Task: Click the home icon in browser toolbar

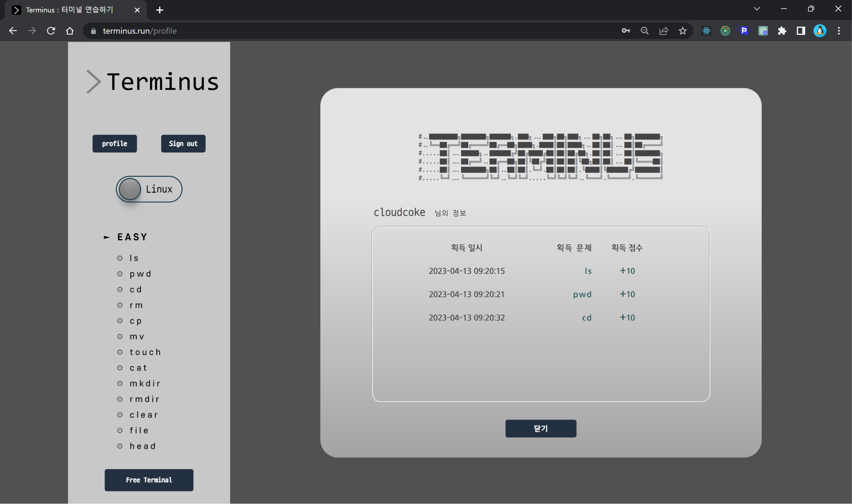Action: (70, 31)
